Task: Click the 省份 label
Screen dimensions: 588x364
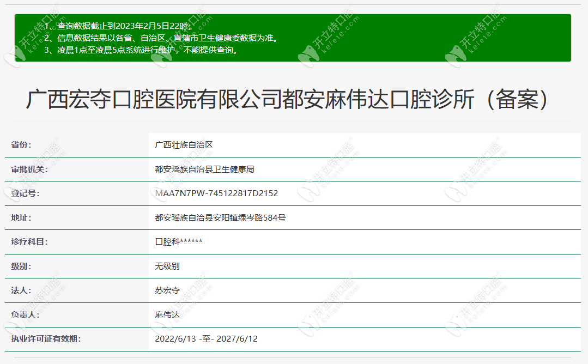Action: [x=21, y=145]
